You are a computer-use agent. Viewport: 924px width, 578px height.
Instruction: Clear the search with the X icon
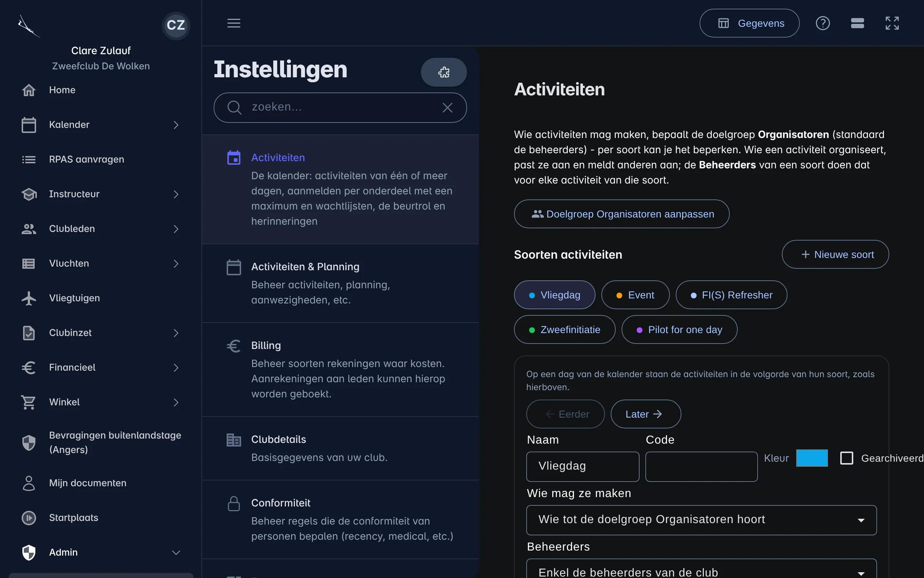click(448, 108)
